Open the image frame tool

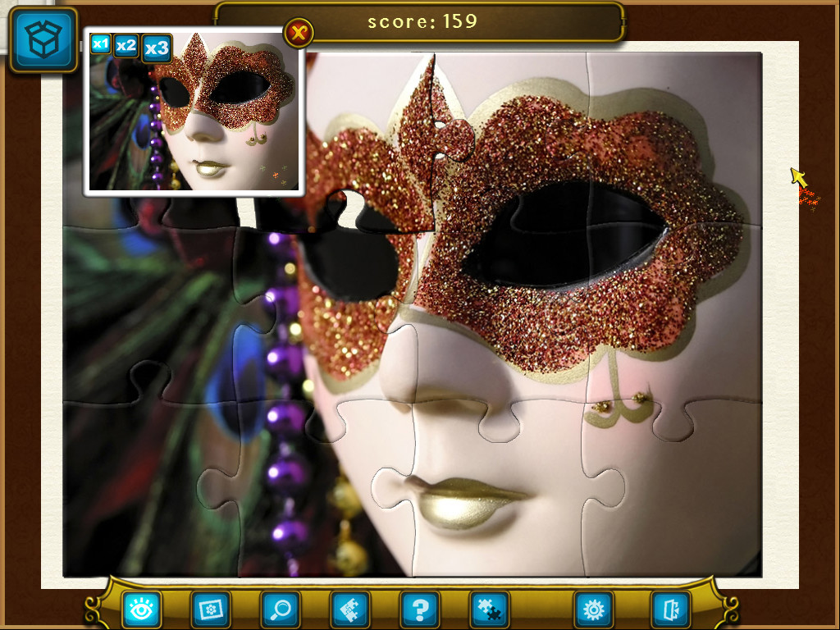(211, 609)
